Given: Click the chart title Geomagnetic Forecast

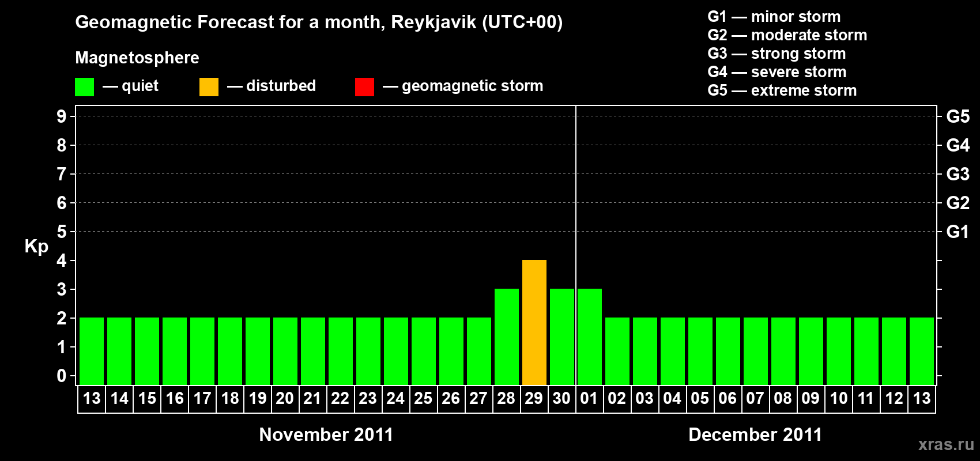Looking at the screenshot, I should coord(319,22).
